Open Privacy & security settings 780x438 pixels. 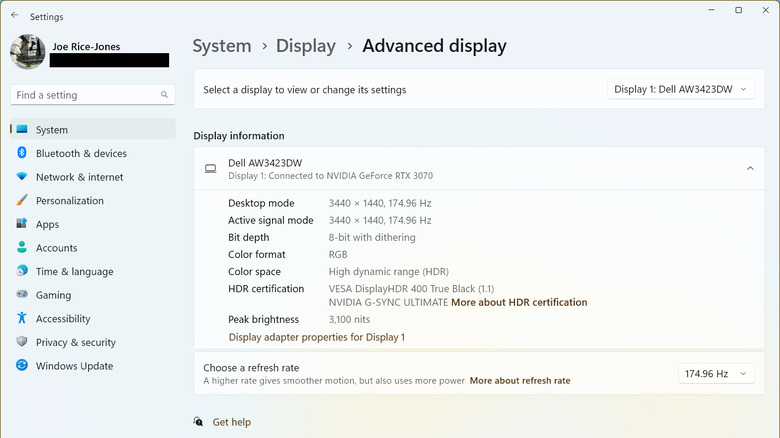[x=75, y=342]
